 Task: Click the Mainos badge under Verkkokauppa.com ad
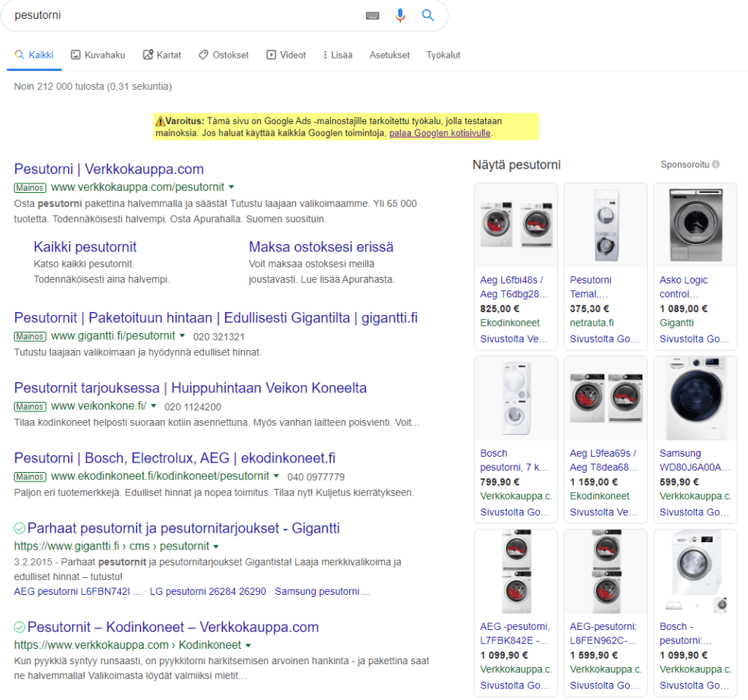(x=30, y=188)
